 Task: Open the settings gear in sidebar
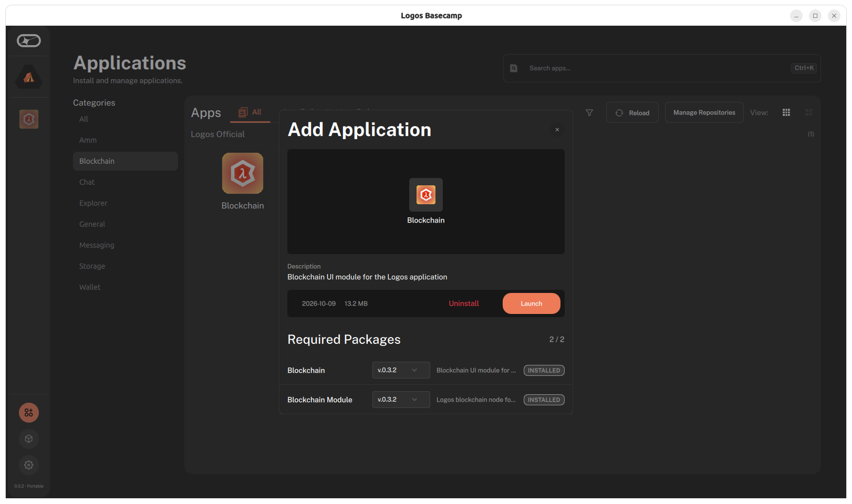[29, 465]
